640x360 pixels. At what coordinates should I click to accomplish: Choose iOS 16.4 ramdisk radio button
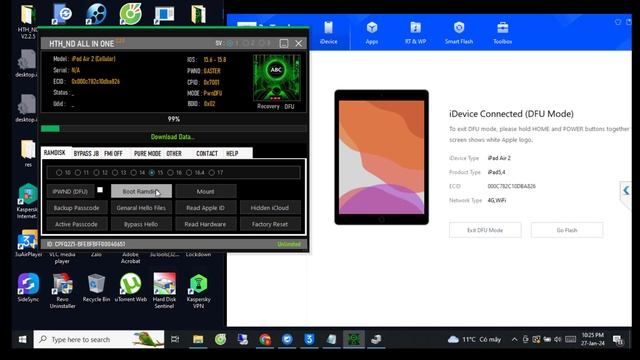(189, 173)
